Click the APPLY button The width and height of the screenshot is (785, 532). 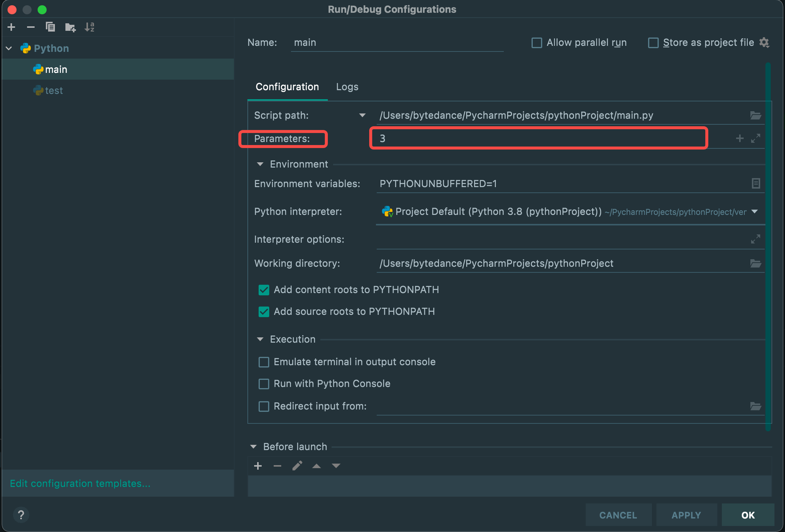pyautogui.click(x=686, y=515)
